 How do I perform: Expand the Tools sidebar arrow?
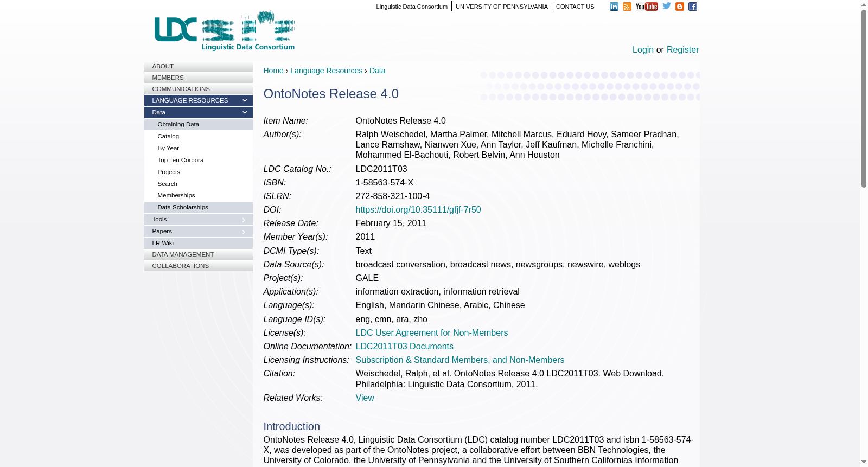point(244,220)
